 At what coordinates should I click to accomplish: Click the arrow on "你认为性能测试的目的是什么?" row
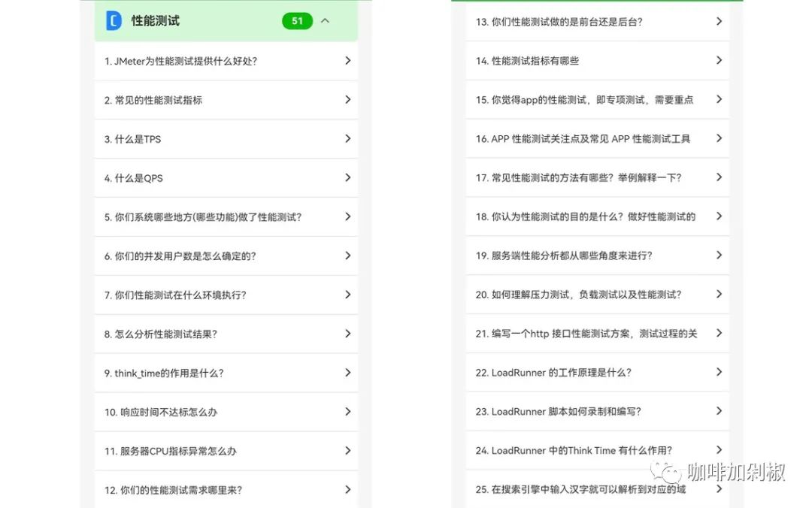[719, 216]
